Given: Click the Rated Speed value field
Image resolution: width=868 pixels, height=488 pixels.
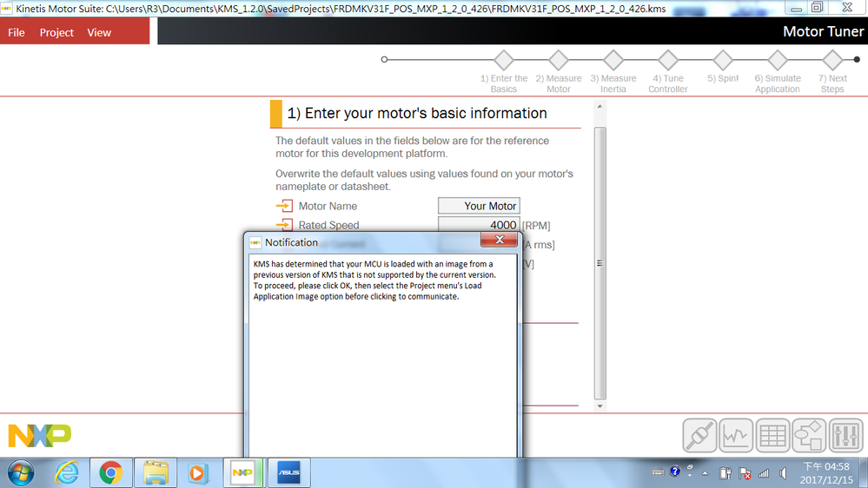Looking at the screenshot, I should [479, 225].
